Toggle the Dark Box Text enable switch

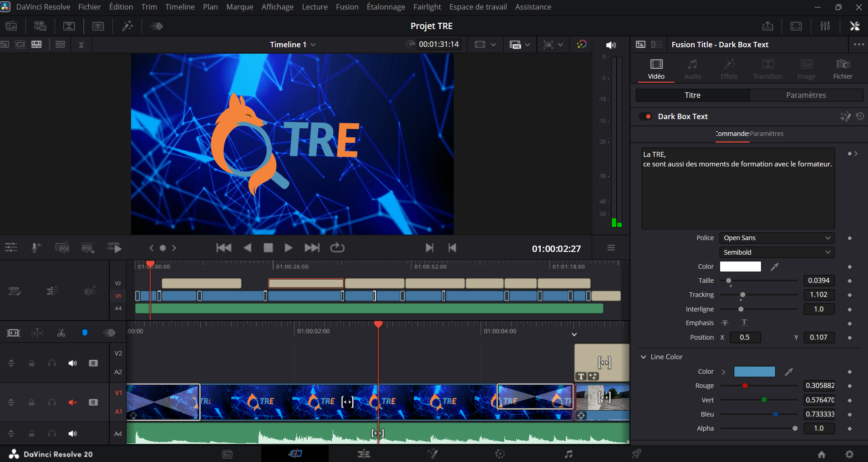pyautogui.click(x=645, y=116)
